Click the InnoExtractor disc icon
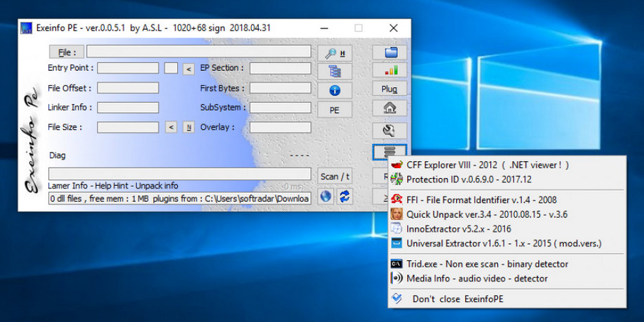This screenshot has height=322, width=644. coord(396,229)
